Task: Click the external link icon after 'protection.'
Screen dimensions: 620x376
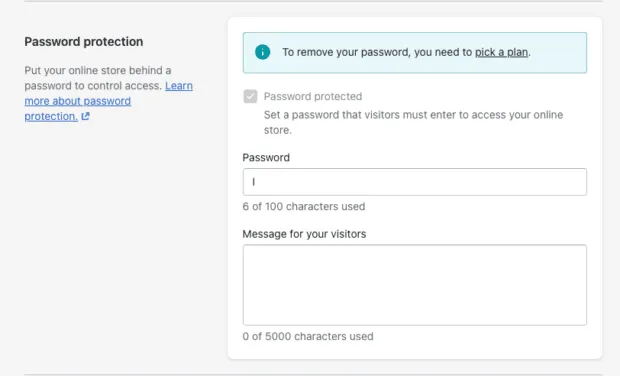Action: (85, 116)
